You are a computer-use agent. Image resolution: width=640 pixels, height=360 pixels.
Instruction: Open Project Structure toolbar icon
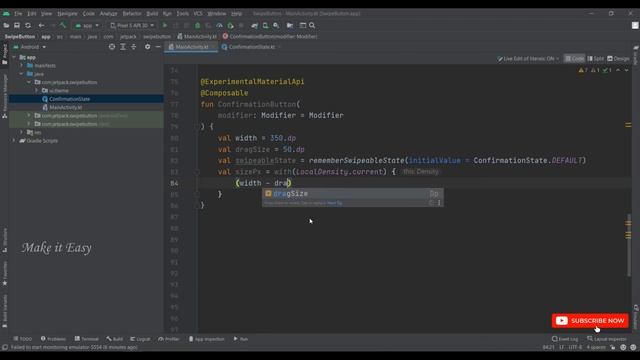(x=290, y=25)
